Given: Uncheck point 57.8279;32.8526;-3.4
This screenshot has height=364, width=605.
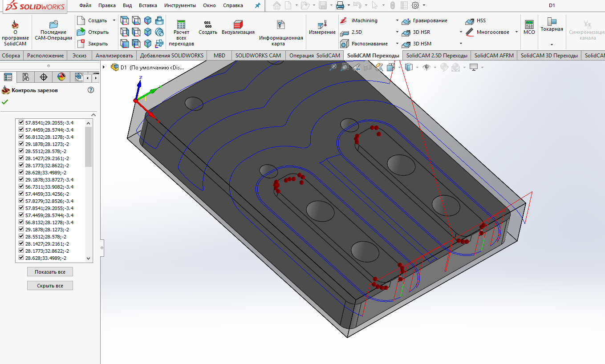Looking at the screenshot, I should point(21,201).
